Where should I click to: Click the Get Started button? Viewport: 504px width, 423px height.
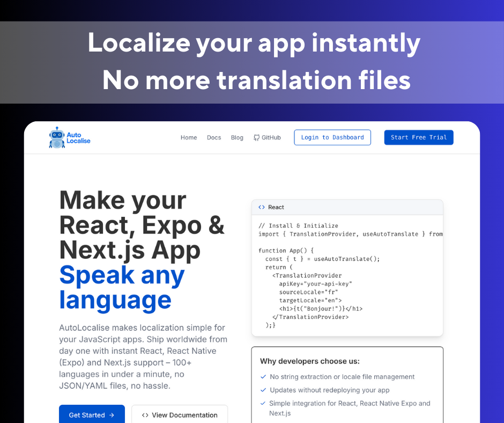pos(92,414)
